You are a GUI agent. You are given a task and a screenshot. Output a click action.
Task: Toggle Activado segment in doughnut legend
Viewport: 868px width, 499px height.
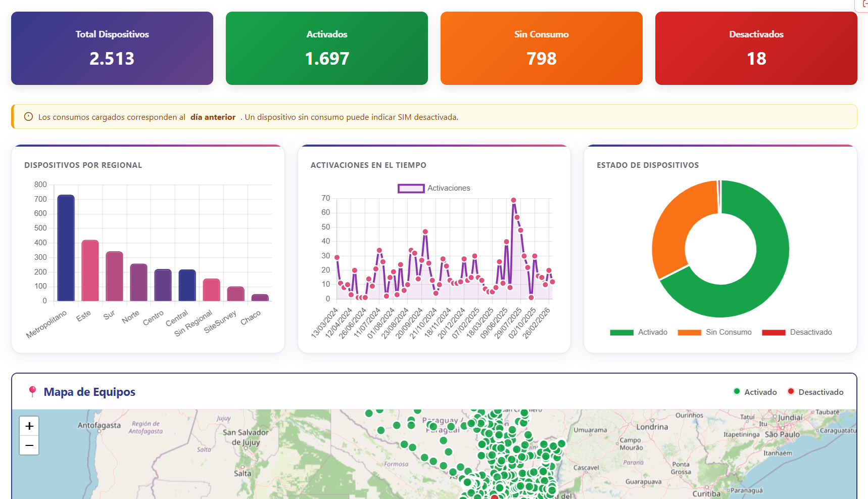click(639, 332)
